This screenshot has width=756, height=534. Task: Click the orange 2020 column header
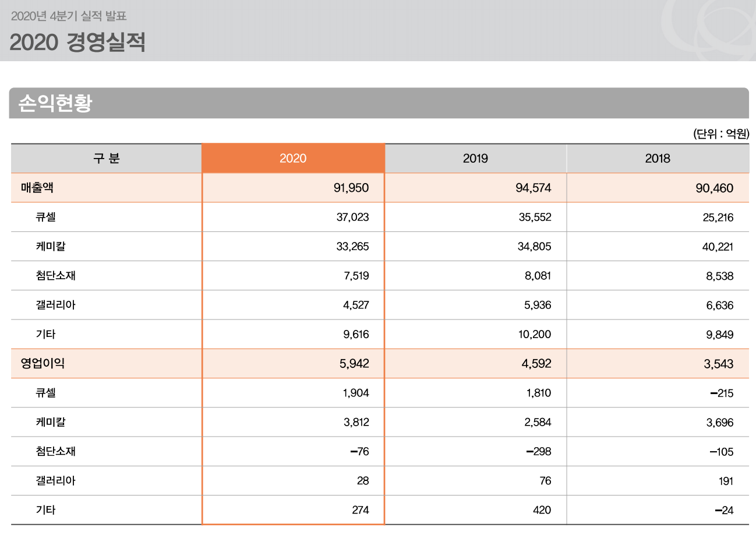pyautogui.click(x=293, y=158)
